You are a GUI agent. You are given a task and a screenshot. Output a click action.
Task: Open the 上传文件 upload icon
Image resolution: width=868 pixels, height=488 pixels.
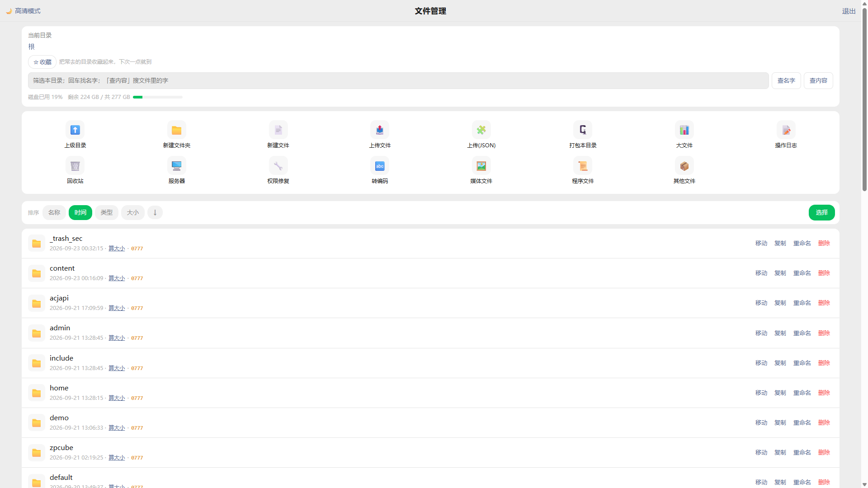(x=380, y=130)
